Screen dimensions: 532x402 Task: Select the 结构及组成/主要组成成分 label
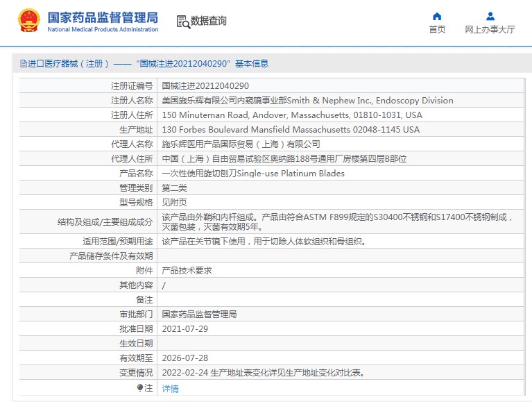pos(105,222)
